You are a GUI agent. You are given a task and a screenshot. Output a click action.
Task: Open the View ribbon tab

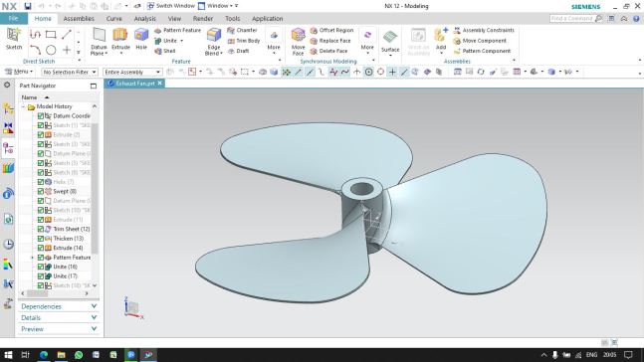pyautogui.click(x=174, y=19)
